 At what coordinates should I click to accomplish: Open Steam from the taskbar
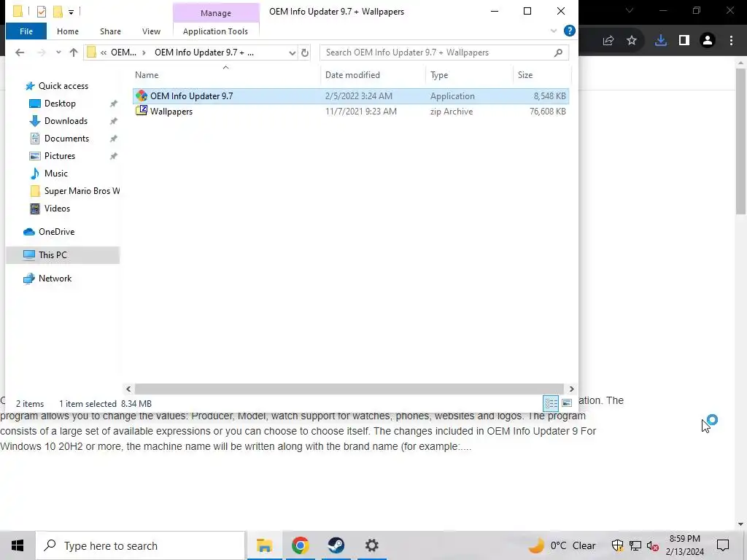click(x=336, y=545)
